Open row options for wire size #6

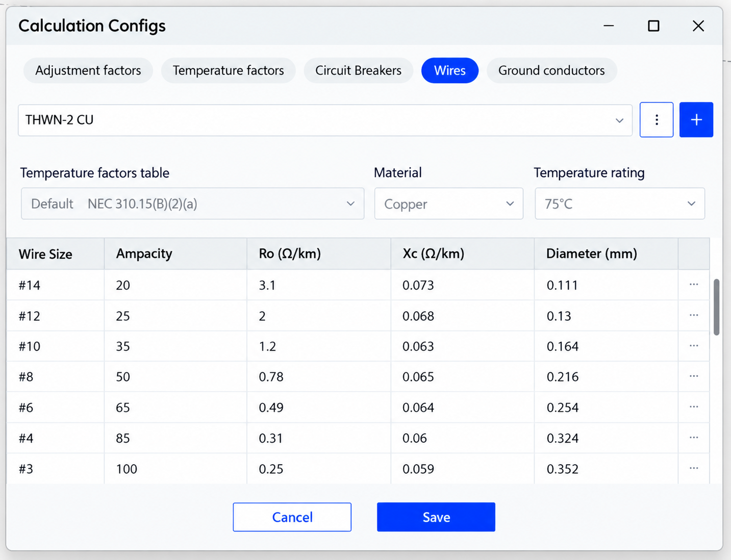(x=693, y=407)
